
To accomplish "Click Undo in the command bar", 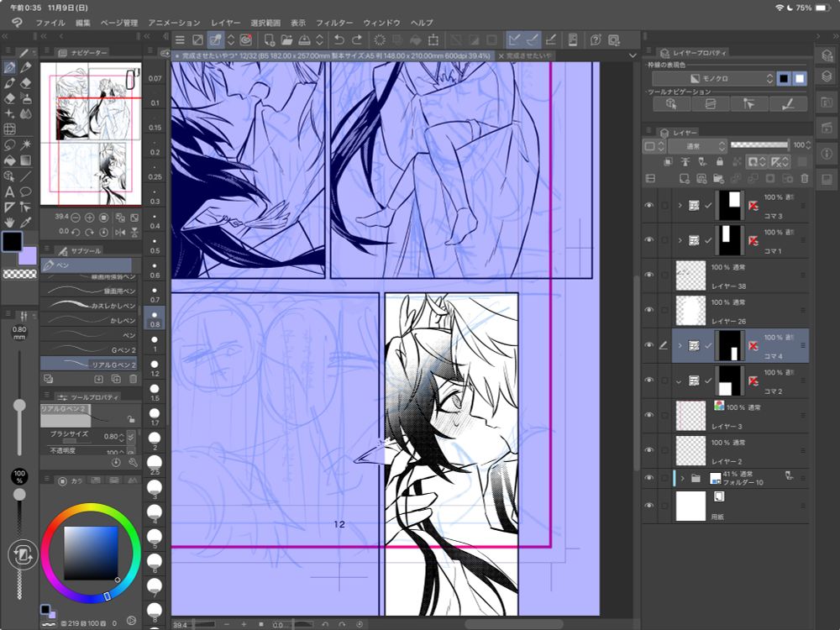I will (x=339, y=39).
